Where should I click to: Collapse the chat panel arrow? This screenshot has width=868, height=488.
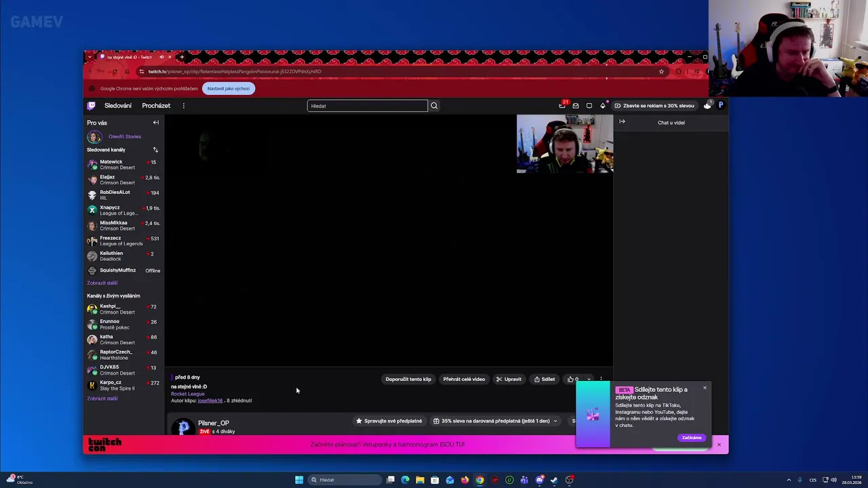click(623, 122)
